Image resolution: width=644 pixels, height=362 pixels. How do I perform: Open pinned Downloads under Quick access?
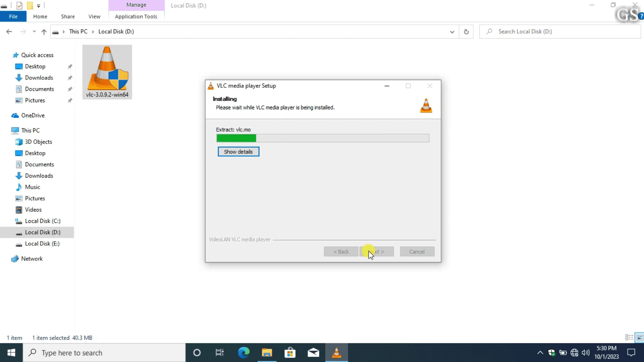tap(39, 78)
